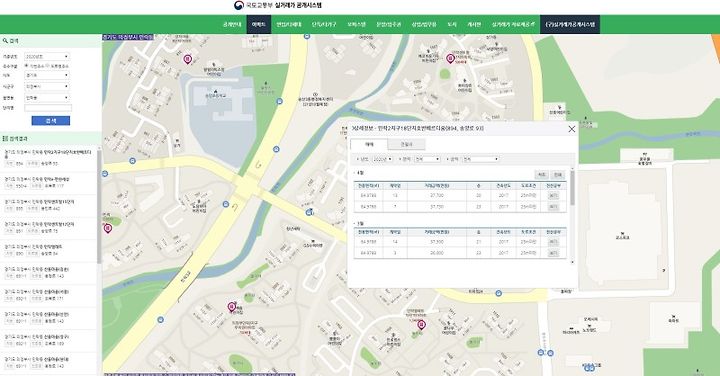Click the bus stop icon at lower-left on the diagonal road

click(160, 320)
